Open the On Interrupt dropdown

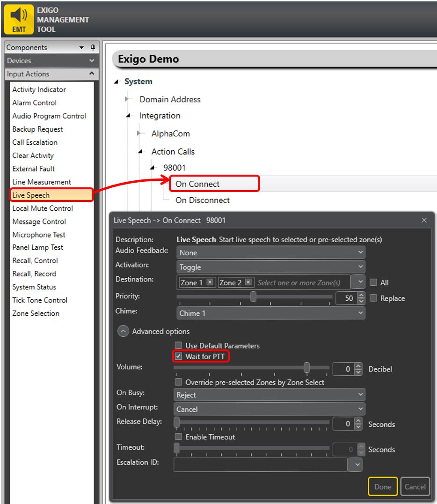click(x=269, y=409)
